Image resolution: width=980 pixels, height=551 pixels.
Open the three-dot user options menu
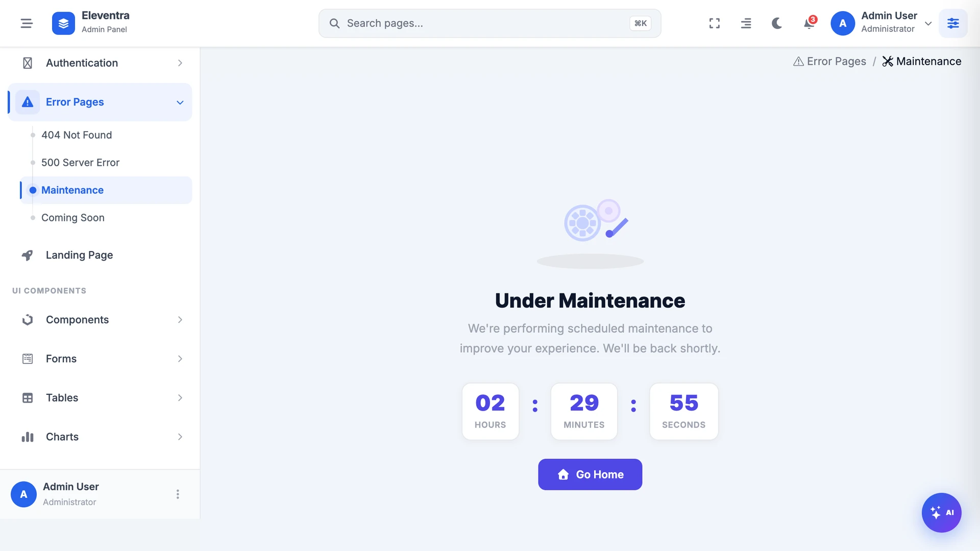(178, 494)
